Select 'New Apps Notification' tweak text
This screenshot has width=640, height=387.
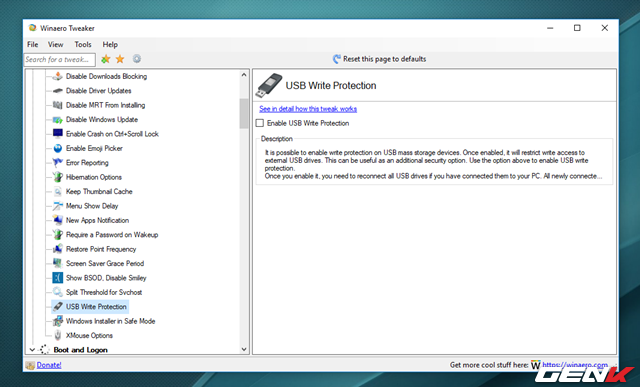coord(98,220)
